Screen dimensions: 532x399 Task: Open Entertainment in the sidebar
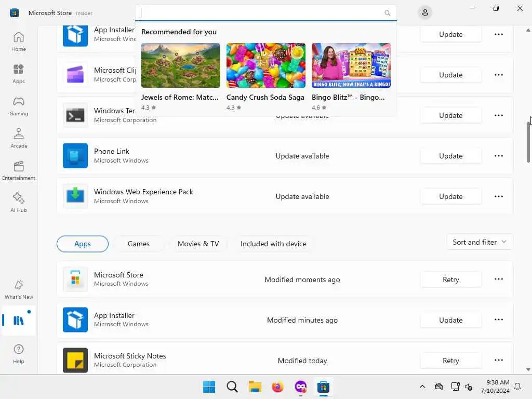(x=19, y=170)
